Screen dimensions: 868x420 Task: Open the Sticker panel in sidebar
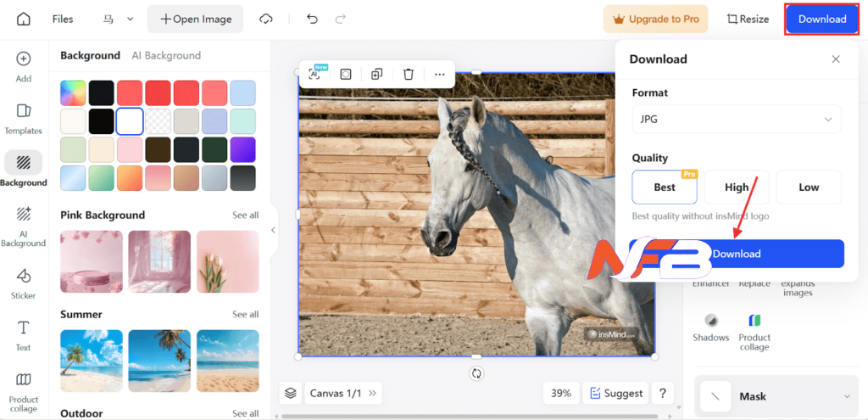[x=24, y=284]
